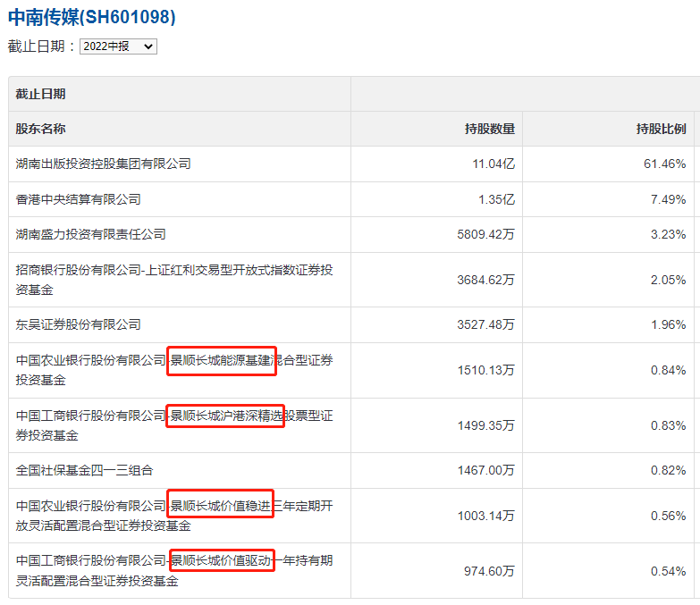The width and height of the screenshot is (700, 605).
Task: Select the 景顺长城价值稳进 fund name
Action: 220,504
